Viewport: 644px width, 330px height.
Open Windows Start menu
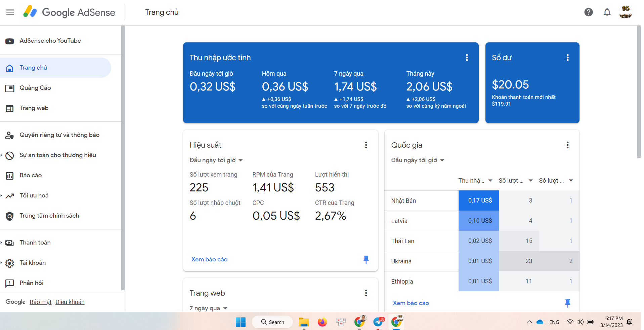pyautogui.click(x=241, y=322)
